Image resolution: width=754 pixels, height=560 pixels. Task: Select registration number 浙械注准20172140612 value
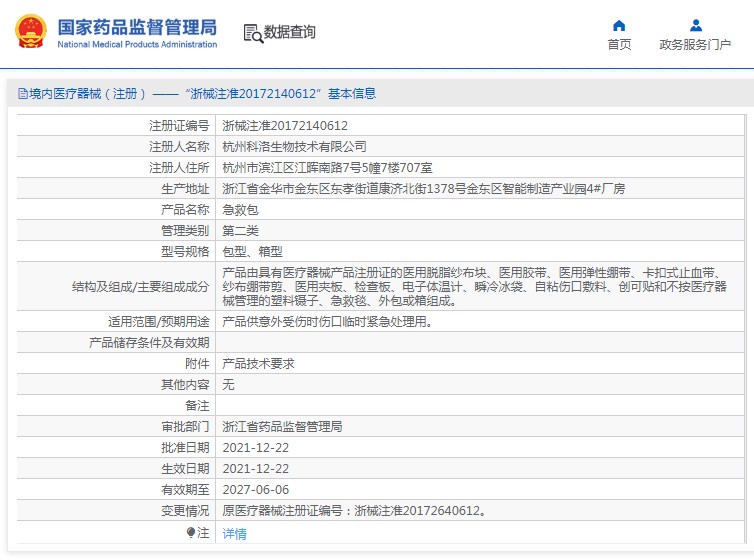pyautogui.click(x=285, y=126)
